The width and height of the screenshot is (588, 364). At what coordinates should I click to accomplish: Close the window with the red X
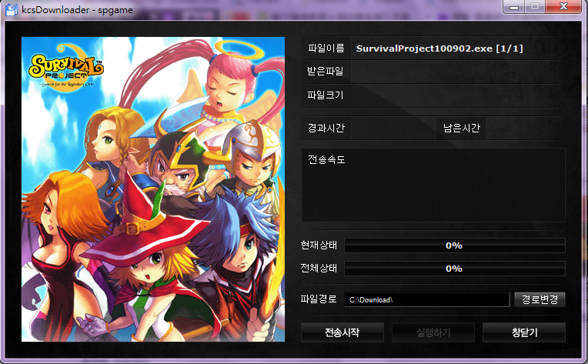(x=563, y=6)
